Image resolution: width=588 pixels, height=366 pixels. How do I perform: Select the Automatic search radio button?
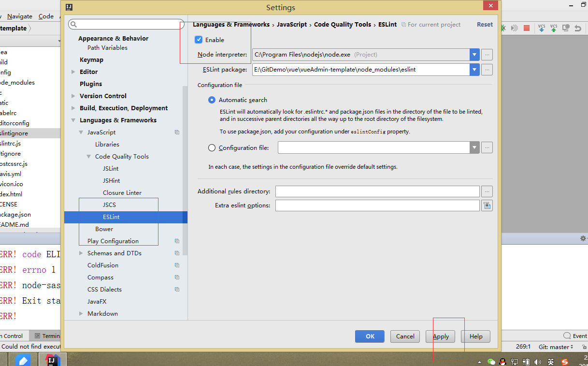212,100
